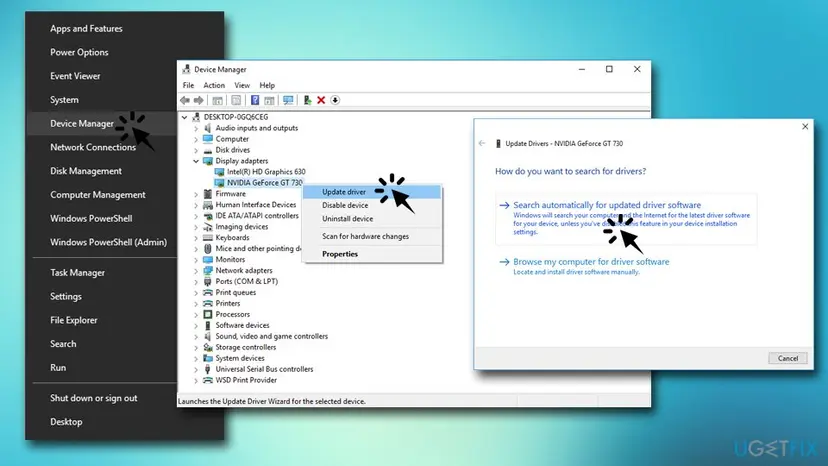
Task: Expand the Storage controllers node
Action: [196, 348]
